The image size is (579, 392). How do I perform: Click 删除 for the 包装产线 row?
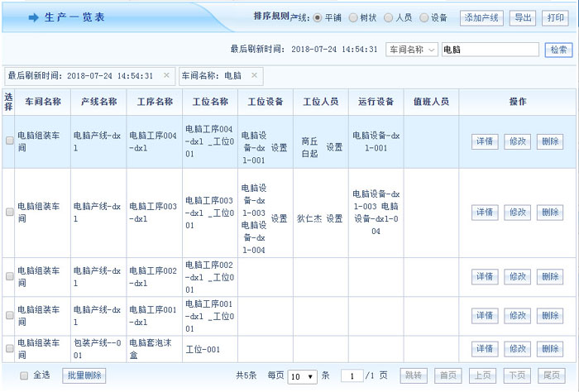click(x=549, y=348)
